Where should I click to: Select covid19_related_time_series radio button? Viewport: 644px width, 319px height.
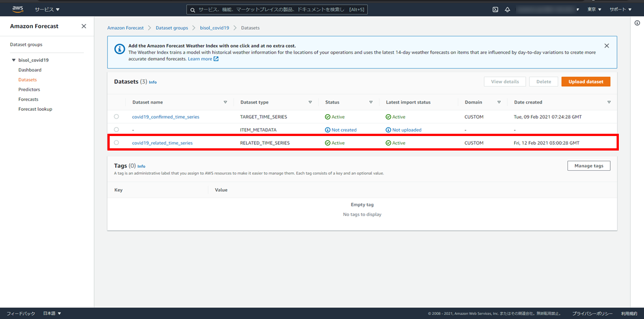click(116, 143)
